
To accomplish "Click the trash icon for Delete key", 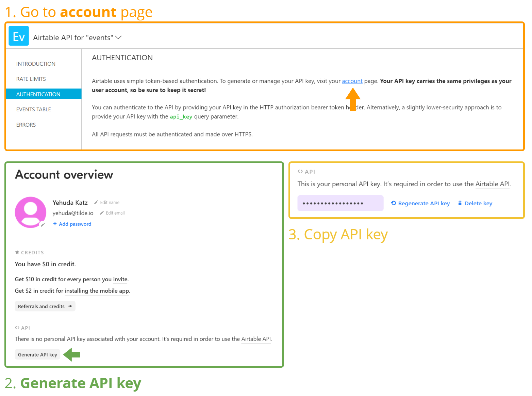I will [460, 203].
